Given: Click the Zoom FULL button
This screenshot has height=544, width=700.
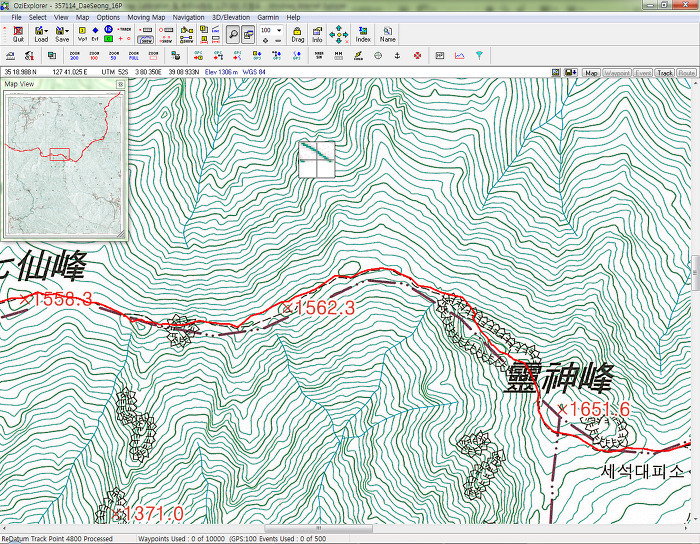Looking at the screenshot, I should click(133, 56).
